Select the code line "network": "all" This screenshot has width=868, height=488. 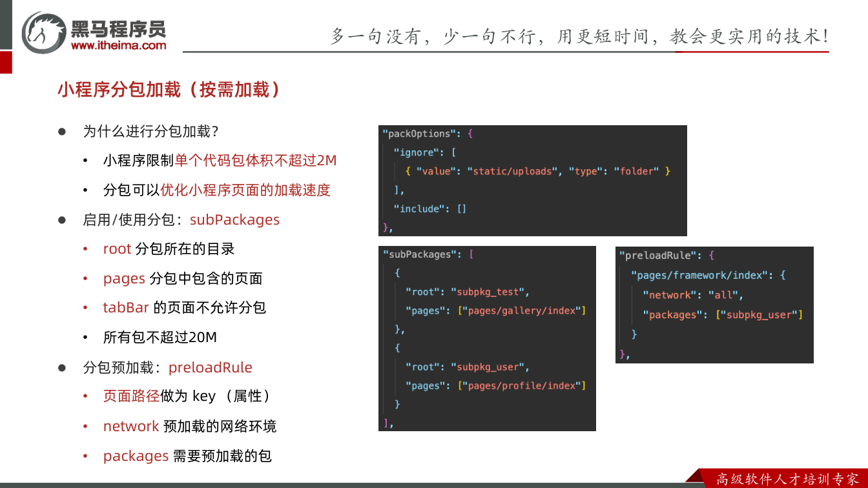point(693,295)
